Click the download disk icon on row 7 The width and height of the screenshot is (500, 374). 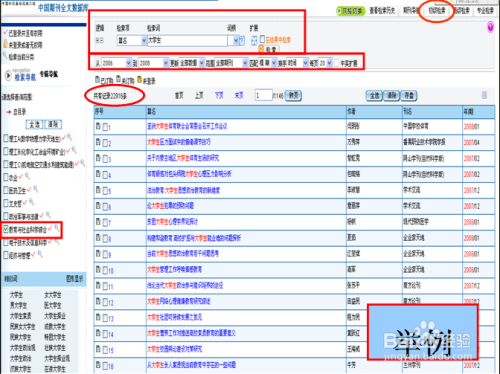tap(98, 221)
